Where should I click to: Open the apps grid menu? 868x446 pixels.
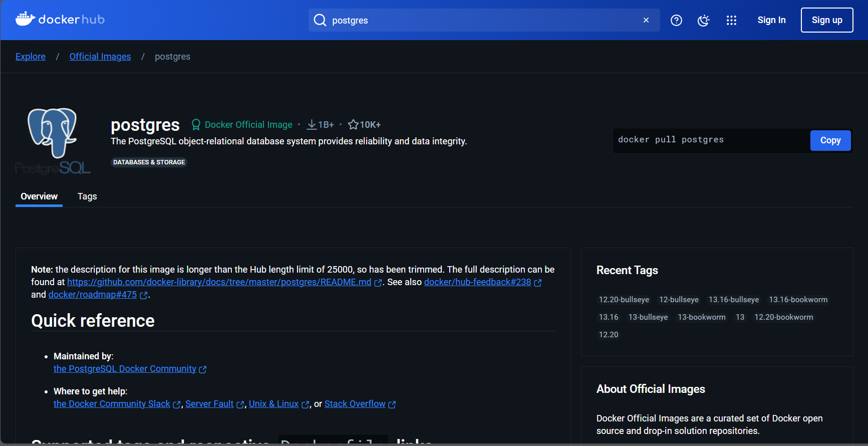pos(731,20)
